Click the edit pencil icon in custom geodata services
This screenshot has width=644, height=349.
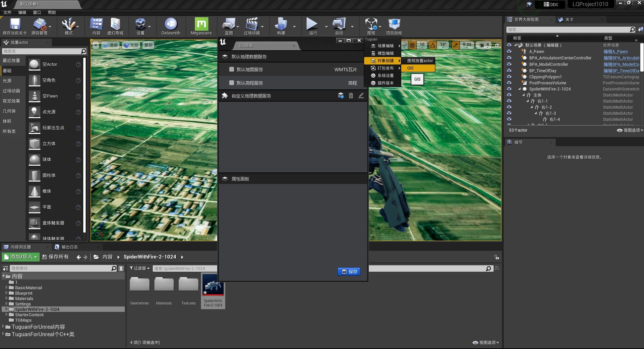pyautogui.click(x=361, y=96)
